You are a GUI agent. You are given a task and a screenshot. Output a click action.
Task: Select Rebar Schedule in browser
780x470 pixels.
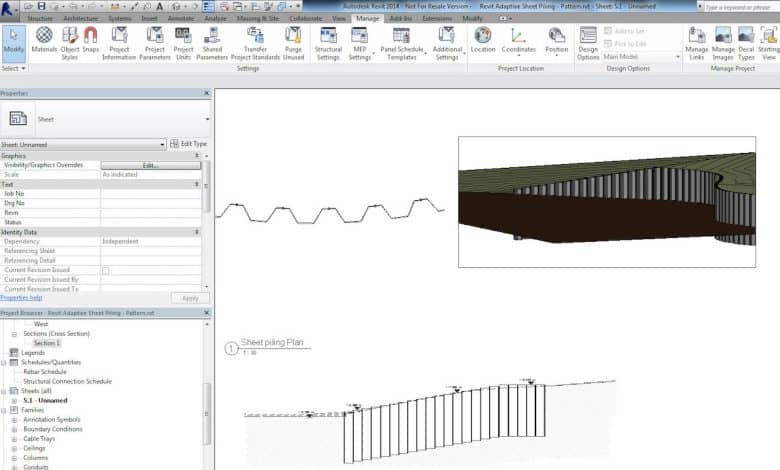45,372
